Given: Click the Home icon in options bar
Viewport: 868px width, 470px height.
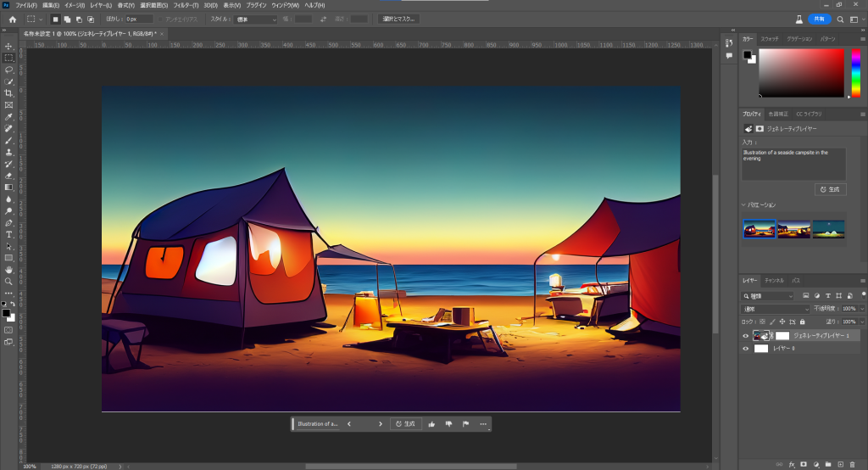Looking at the screenshot, I should point(12,19).
